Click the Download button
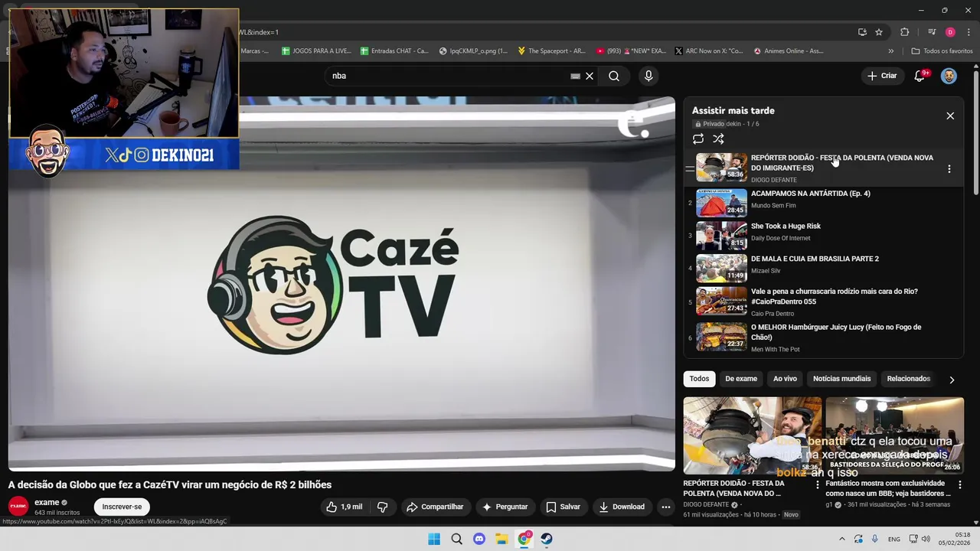The width and height of the screenshot is (980, 551). pos(622,507)
